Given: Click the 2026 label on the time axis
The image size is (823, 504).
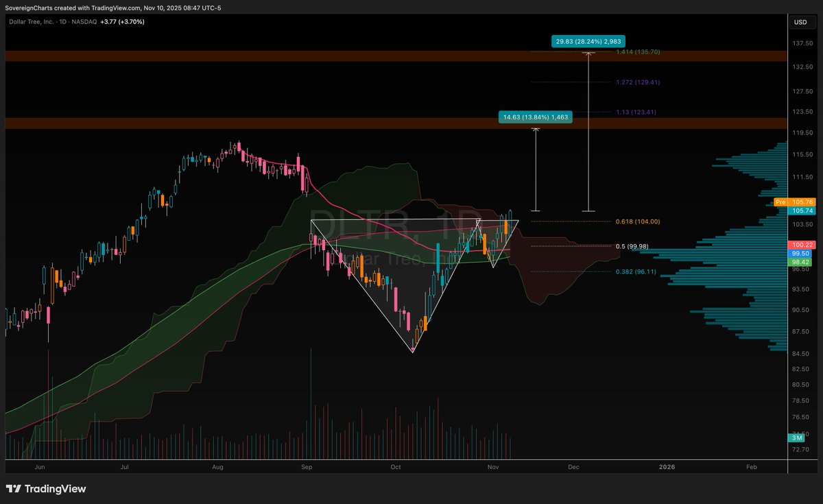Looking at the screenshot, I should [x=667, y=467].
